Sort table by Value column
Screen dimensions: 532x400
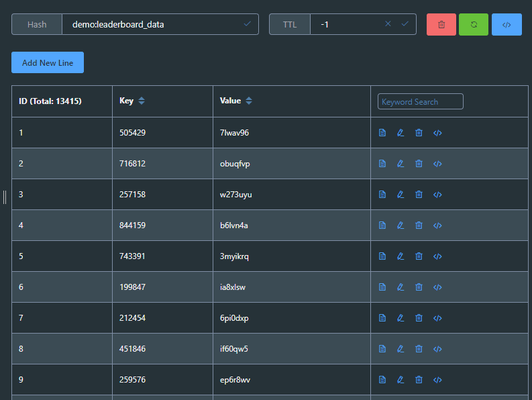(249, 101)
